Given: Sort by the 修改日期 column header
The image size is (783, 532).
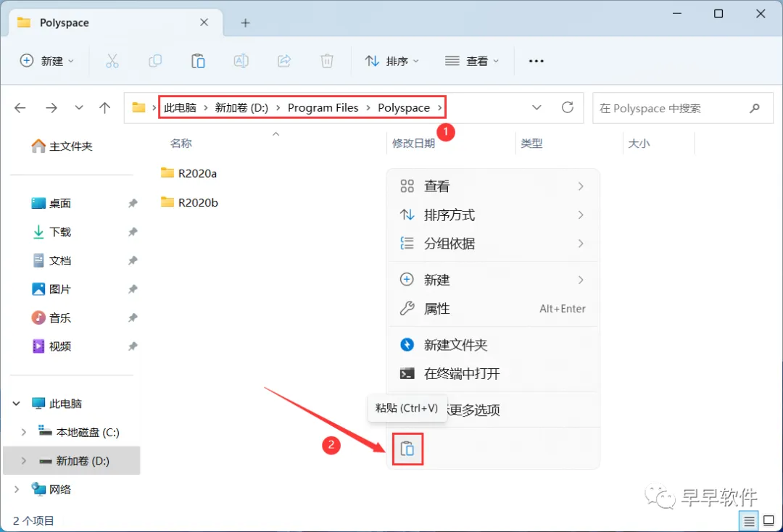Looking at the screenshot, I should [x=413, y=144].
